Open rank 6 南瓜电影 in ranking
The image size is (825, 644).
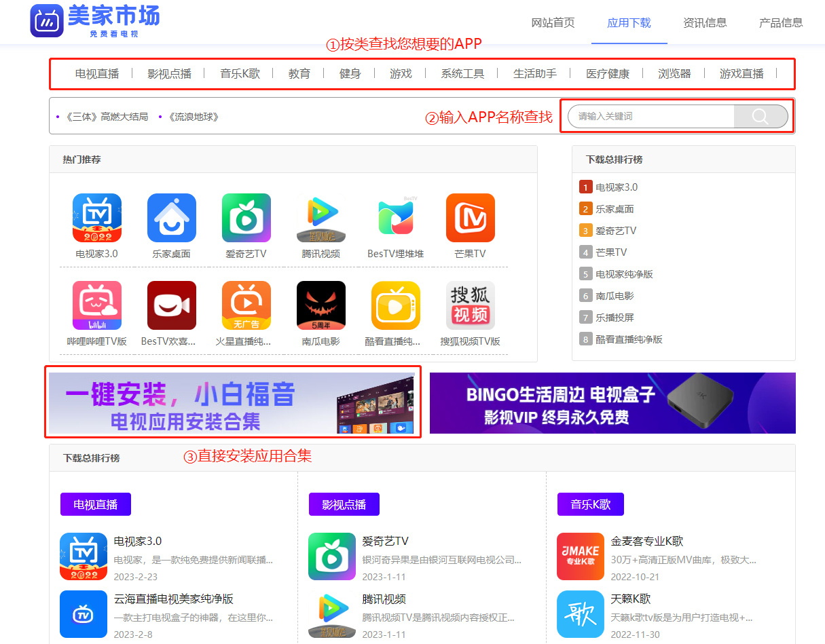tap(615, 296)
